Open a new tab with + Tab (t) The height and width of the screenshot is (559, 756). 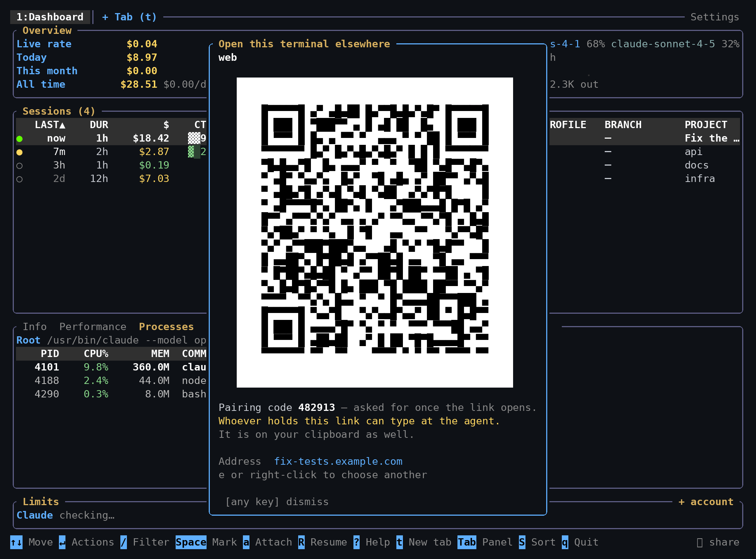click(129, 17)
